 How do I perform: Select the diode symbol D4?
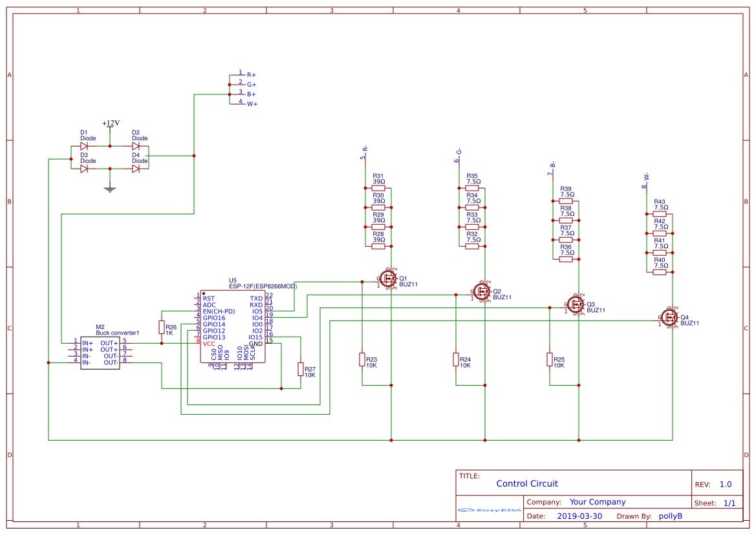136,168
